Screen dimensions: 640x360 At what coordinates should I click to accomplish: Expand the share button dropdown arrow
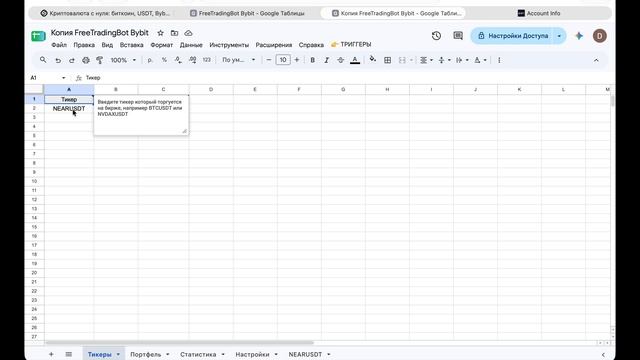559,36
